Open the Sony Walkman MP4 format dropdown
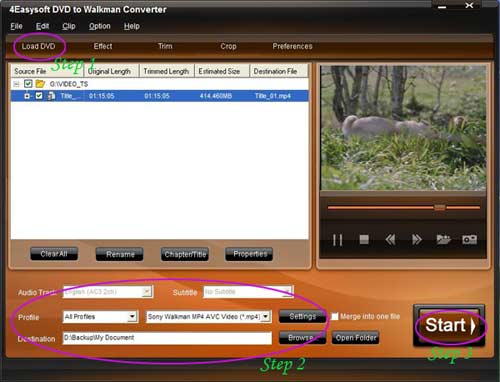This screenshot has height=382, width=500. 266,316
